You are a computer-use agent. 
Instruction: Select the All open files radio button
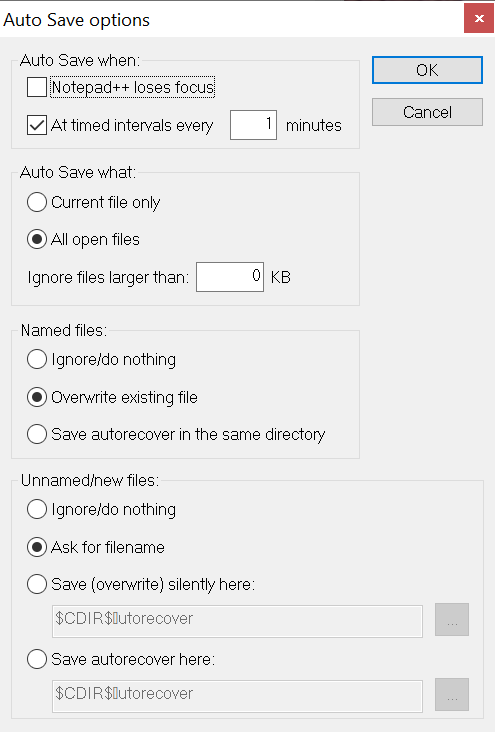click(x=37, y=239)
